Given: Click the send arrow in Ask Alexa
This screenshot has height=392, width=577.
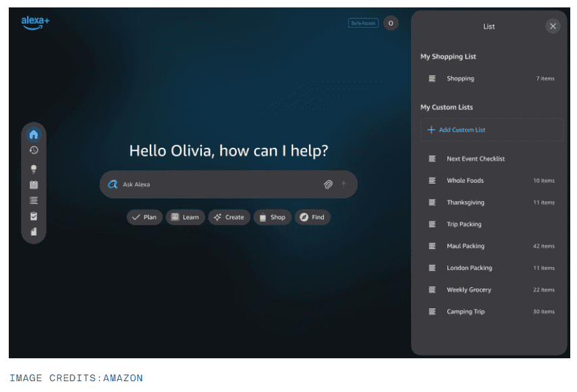Looking at the screenshot, I should pos(344,184).
